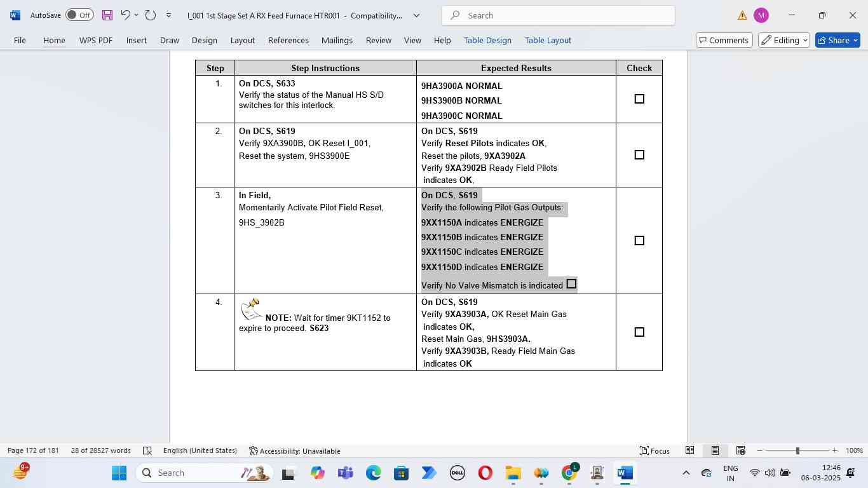Expand the Editing mode dropdown

[x=785, y=40]
